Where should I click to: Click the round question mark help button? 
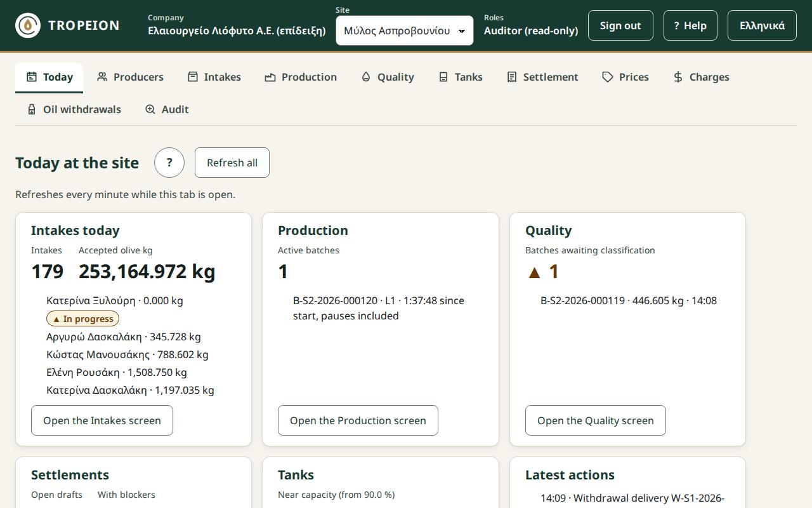[x=169, y=163]
